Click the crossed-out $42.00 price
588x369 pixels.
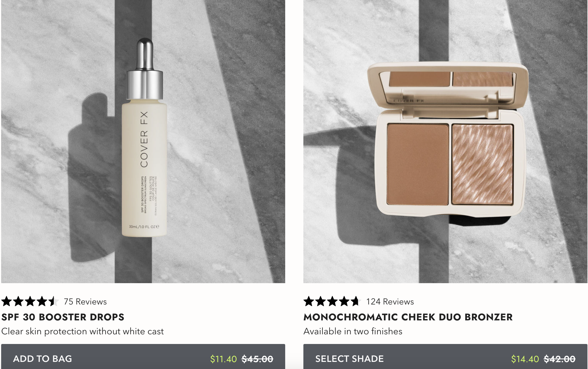[560, 359]
